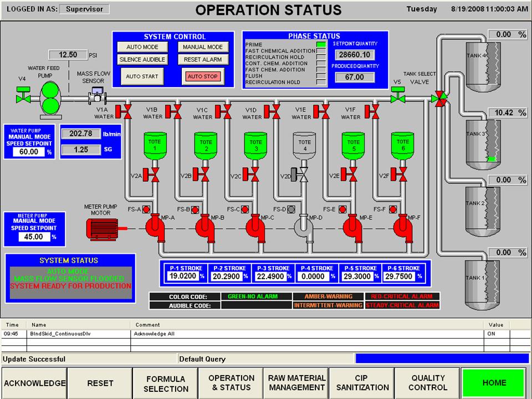
Task: Toggle valve V2D closed
Action: [304, 174]
